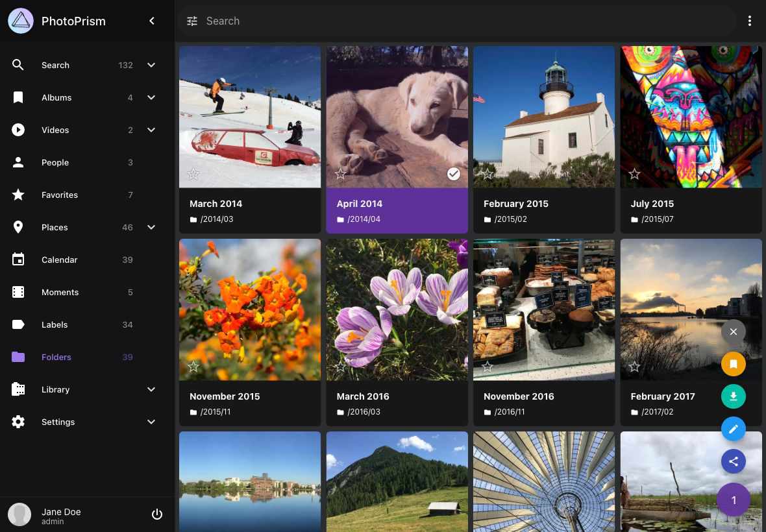The width and height of the screenshot is (766, 532).
Task: Click the blue pencil edit button
Action: click(733, 429)
